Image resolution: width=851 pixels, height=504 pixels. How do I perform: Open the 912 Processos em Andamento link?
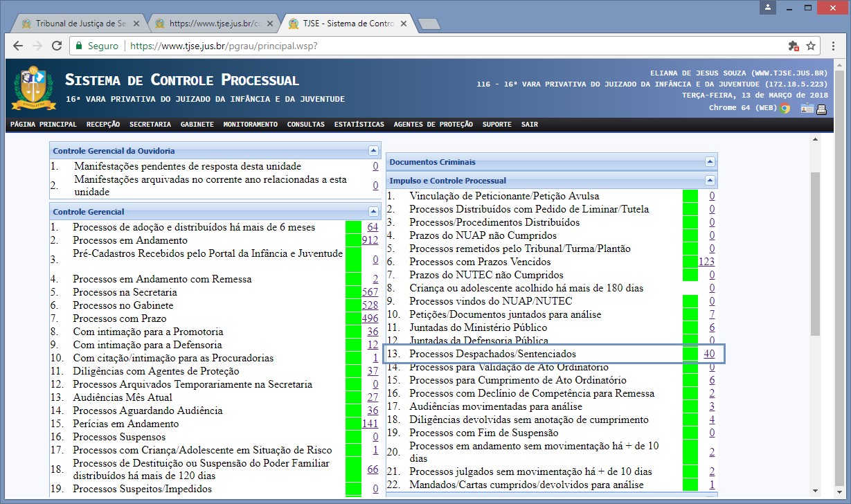pyautogui.click(x=370, y=240)
